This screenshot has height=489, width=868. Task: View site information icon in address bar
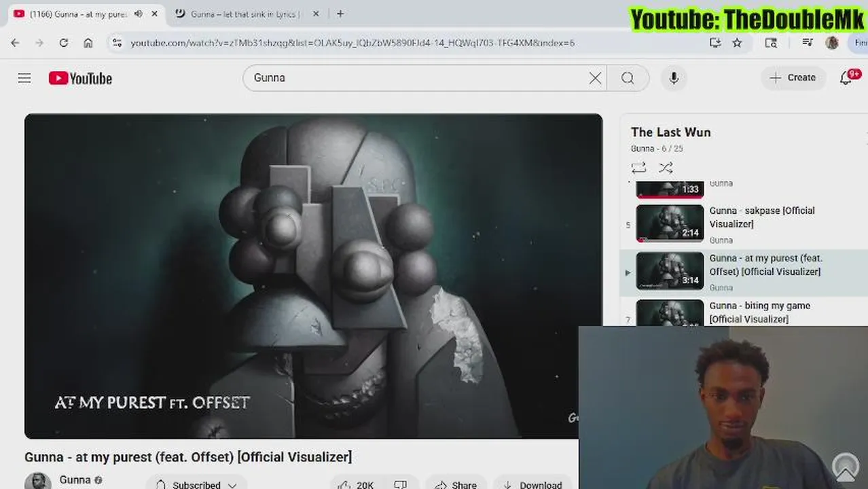tap(117, 43)
